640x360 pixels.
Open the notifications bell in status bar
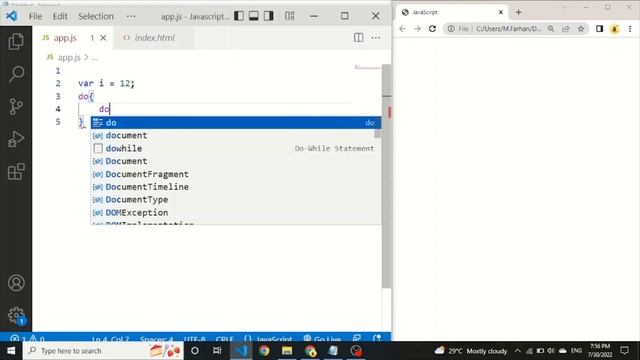(x=377, y=338)
